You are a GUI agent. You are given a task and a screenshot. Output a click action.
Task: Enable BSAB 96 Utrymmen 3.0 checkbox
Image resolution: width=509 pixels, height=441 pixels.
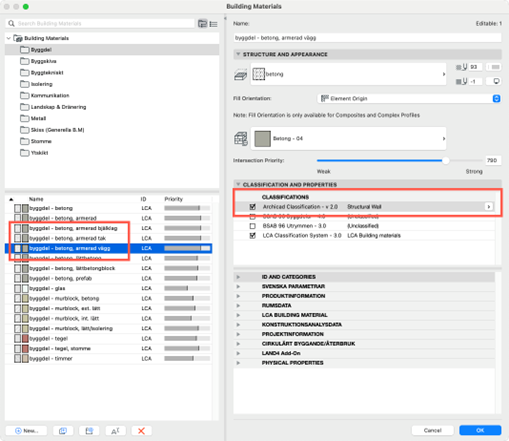(253, 226)
